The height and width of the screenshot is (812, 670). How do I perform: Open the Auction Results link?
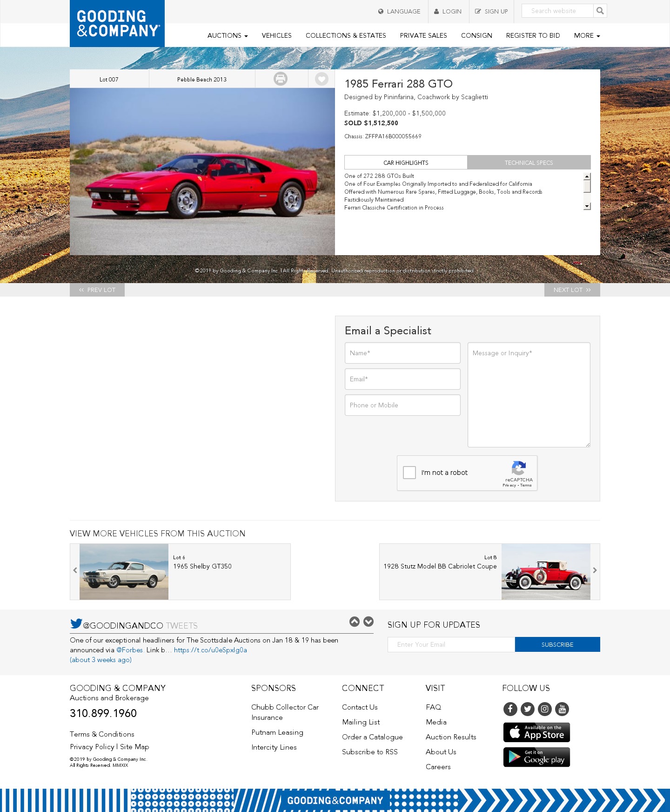pyautogui.click(x=451, y=737)
